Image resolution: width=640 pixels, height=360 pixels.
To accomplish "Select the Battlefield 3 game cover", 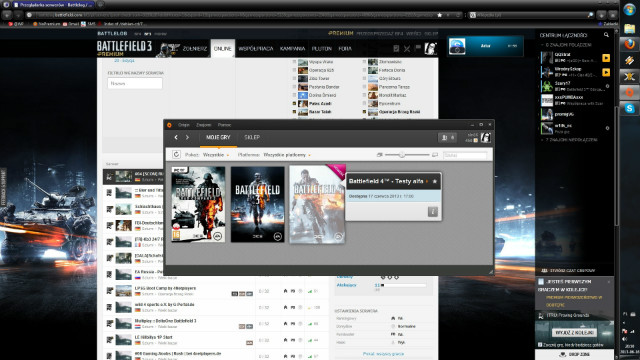I will (258, 204).
